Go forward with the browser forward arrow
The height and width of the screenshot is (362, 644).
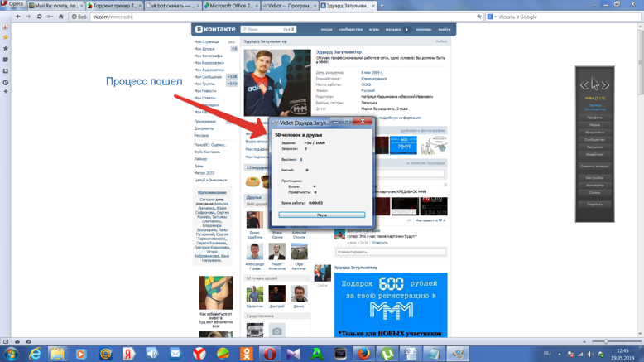coord(28,17)
